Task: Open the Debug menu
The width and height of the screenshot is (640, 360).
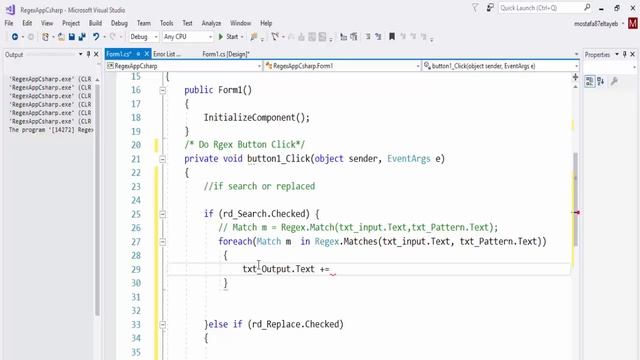Action: (x=119, y=23)
